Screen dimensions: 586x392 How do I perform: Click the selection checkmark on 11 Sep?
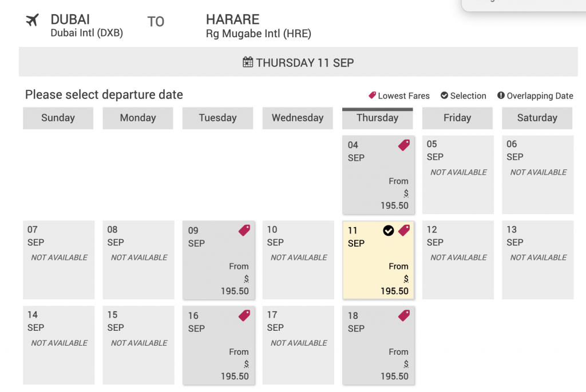[389, 231]
